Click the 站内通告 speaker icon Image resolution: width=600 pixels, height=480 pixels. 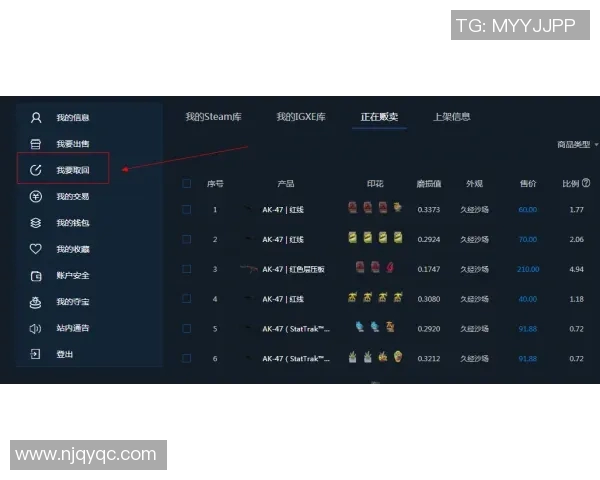tap(36, 328)
